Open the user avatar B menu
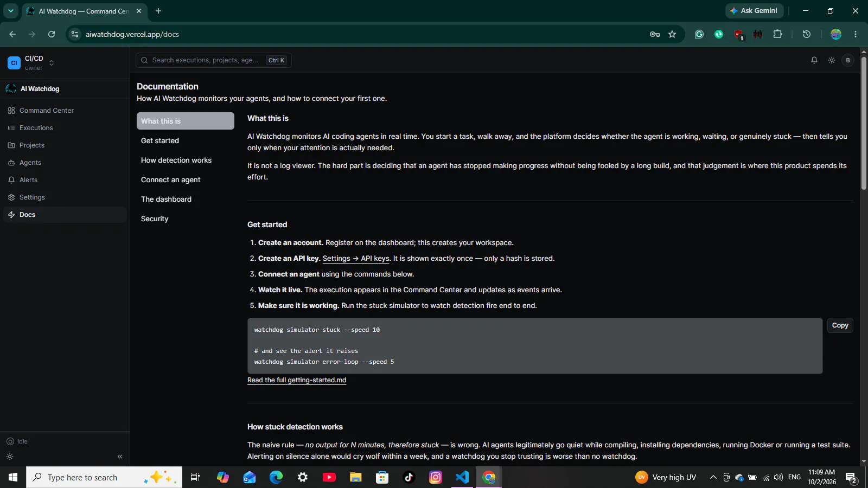868x488 pixels. coord(848,60)
